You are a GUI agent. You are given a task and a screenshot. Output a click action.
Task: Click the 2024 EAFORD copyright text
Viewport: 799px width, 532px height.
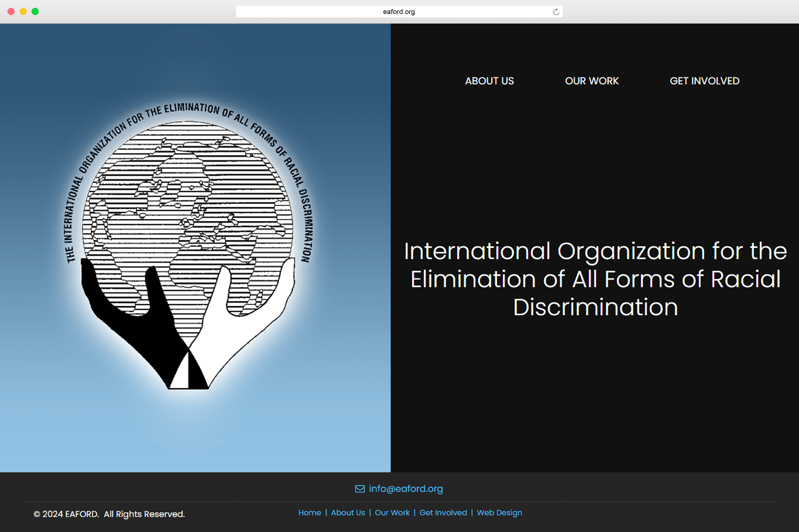(109, 514)
